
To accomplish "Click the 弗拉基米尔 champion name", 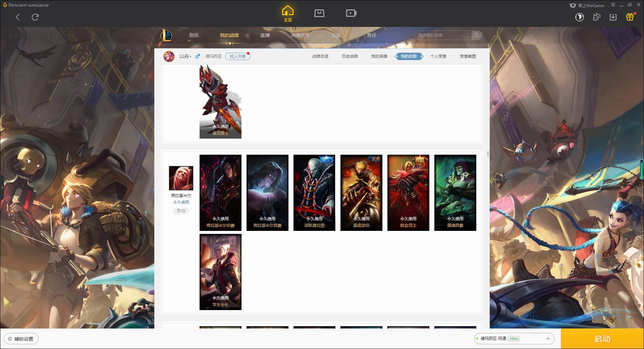I will tap(181, 195).
